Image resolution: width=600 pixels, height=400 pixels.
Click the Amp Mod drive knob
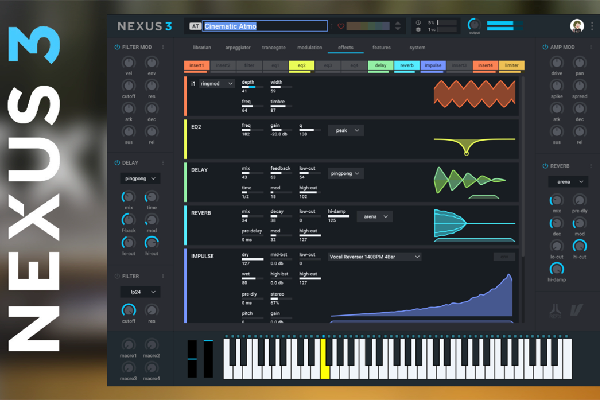(557, 62)
